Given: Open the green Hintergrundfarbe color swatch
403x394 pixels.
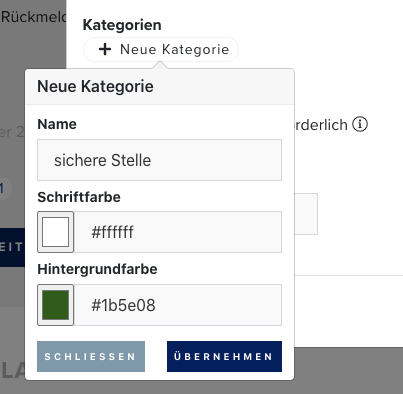Looking at the screenshot, I should point(55,305).
